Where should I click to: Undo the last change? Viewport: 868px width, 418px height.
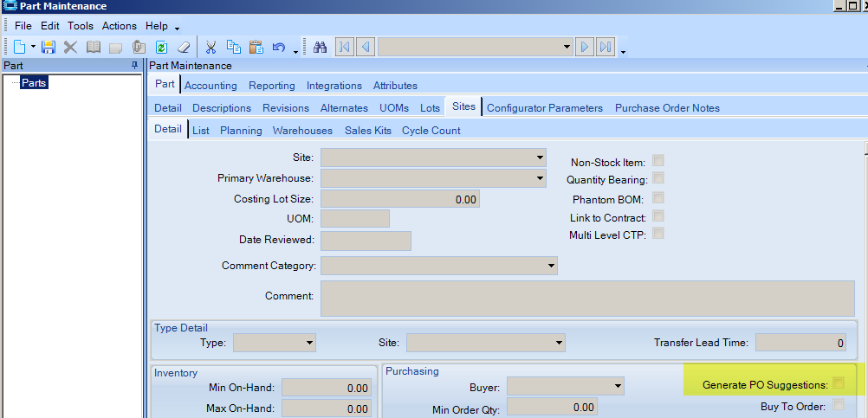[278, 47]
